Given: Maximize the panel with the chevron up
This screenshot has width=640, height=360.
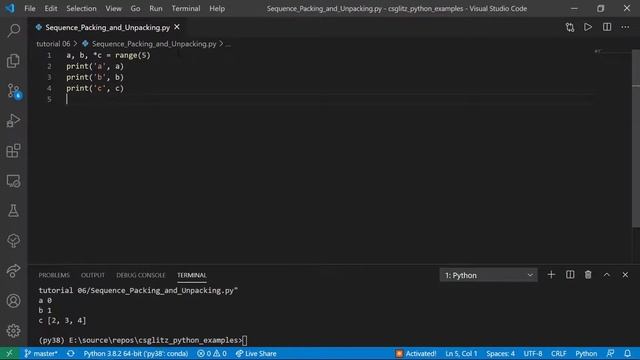Looking at the screenshot, I should tap(607, 275).
